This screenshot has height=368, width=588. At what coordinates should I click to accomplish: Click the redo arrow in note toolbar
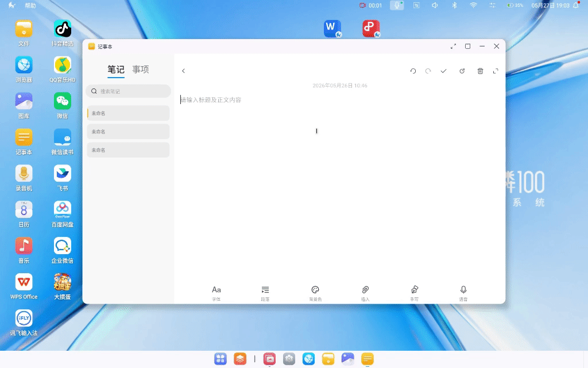(x=428, y=71)
